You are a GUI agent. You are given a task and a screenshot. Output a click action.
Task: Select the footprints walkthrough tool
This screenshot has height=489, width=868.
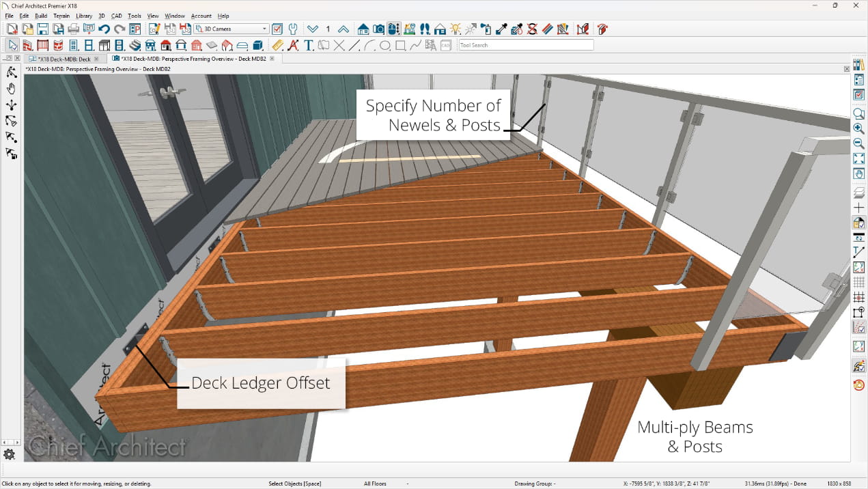click(424, 29)
